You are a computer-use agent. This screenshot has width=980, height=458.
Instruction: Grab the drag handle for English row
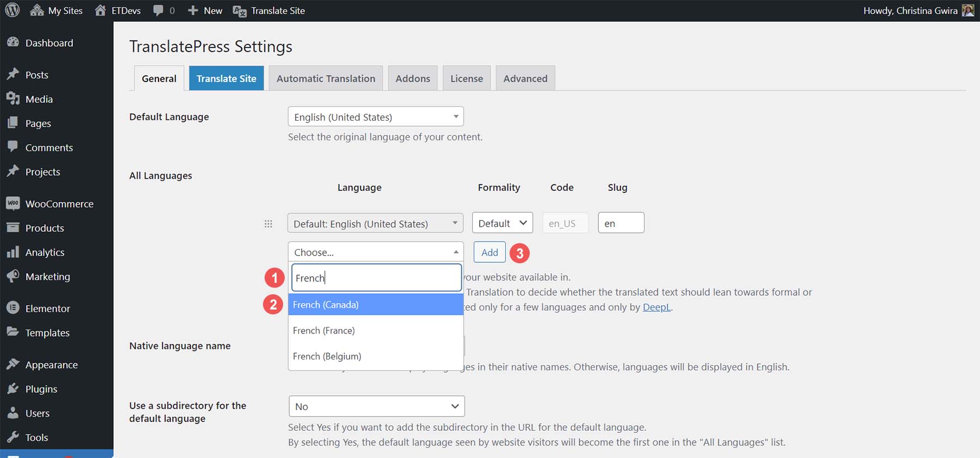click(268, 224)
